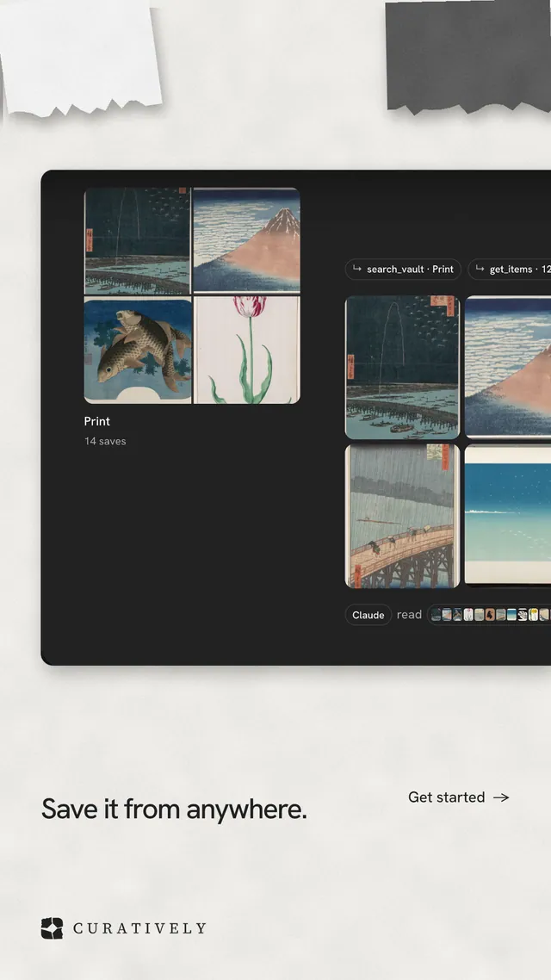
Task: Click the return arrow icon in get_items chip
Action: pyautogui.click(x=480, y=269)
